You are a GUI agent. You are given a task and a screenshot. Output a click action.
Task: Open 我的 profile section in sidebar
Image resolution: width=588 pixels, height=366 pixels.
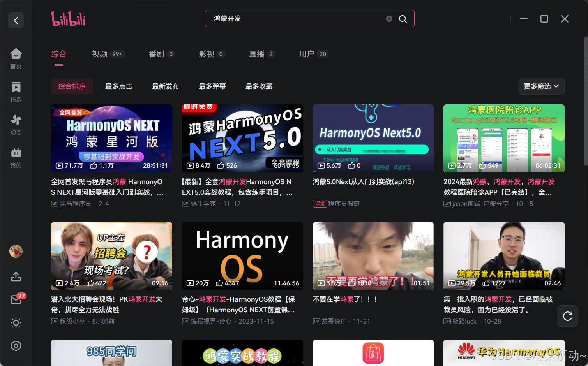(16, 158)
